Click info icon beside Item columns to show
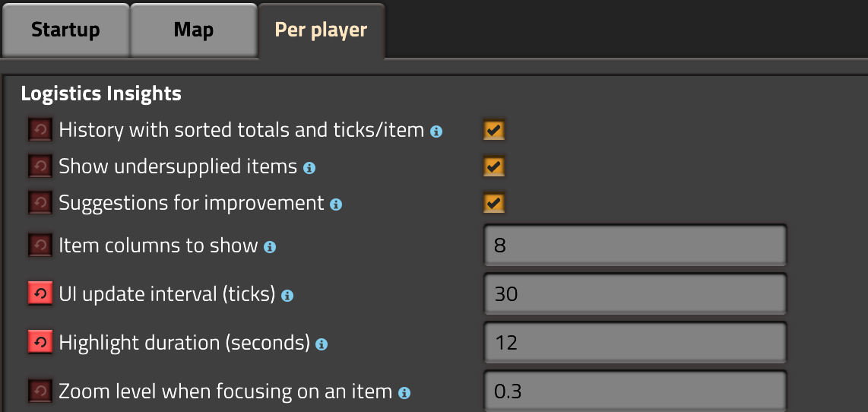Viewport: 868px width, 412px height. coord(270,247)
